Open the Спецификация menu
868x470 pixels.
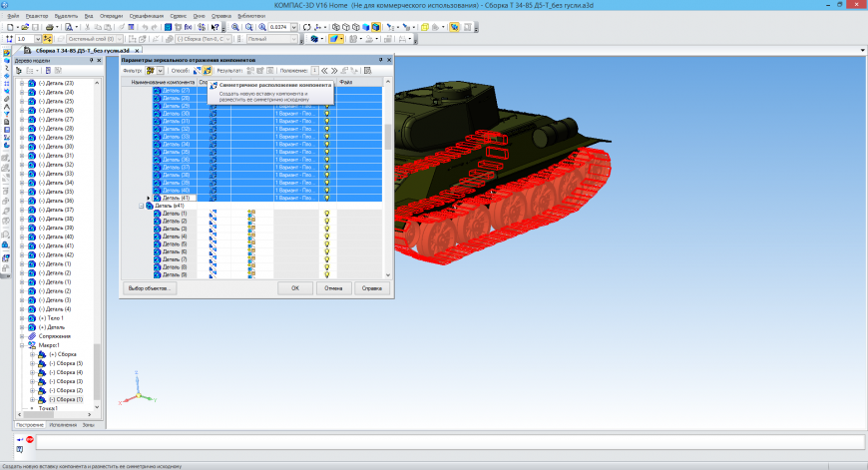[x=146, y=16]
